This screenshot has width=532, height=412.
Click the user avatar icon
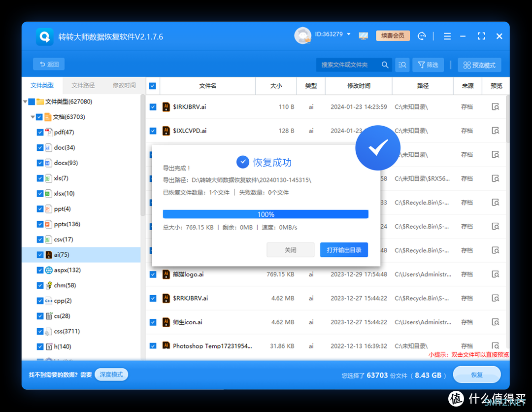[302, 35]
